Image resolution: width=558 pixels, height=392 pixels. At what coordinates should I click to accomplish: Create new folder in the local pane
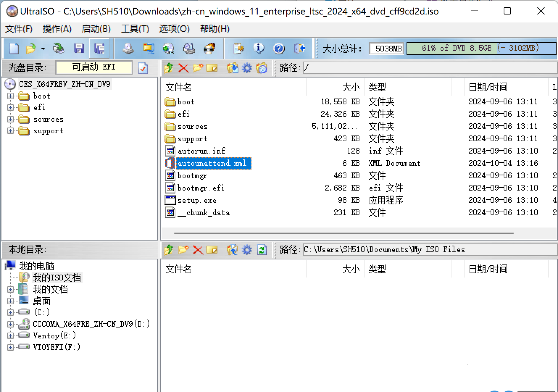(x=183, y=250)
